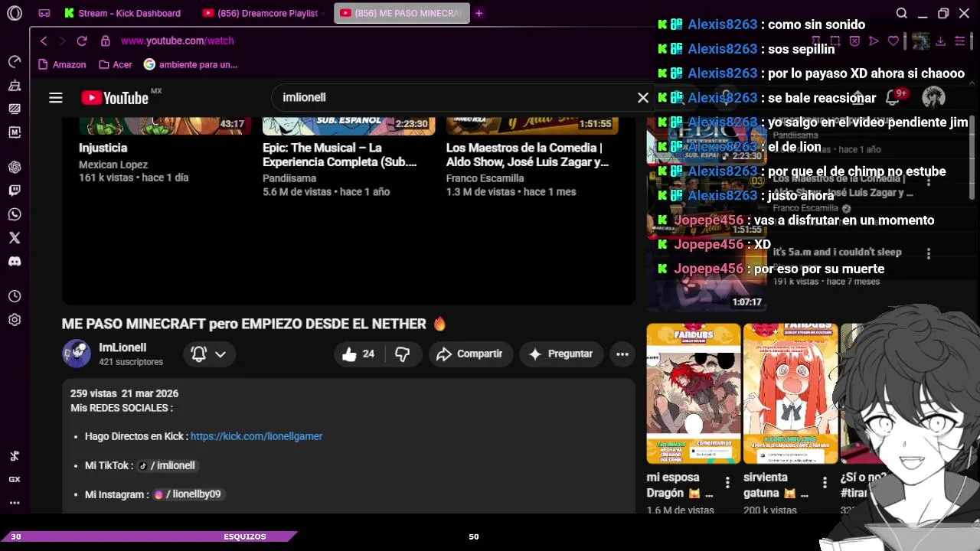Image resolution: width=980 pixels, height=551 pixels.
Task: Click the three-dot sidebar setup icon
Action: 15,503
